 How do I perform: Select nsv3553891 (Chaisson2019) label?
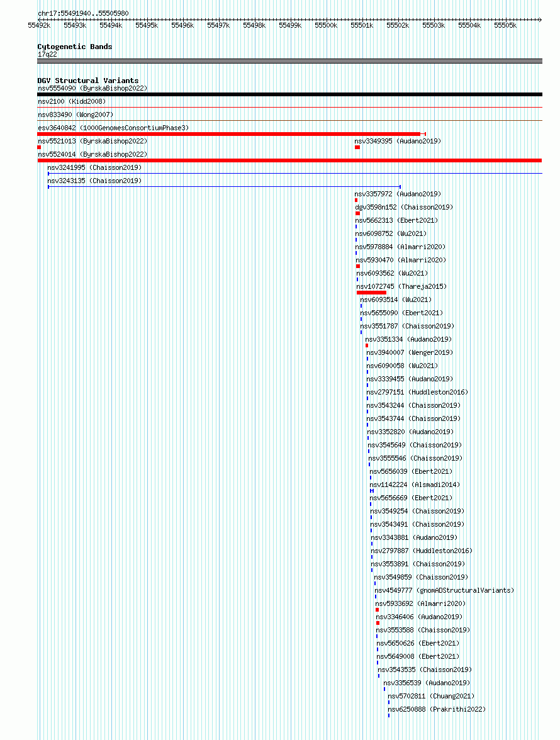[x=418, y=564]
